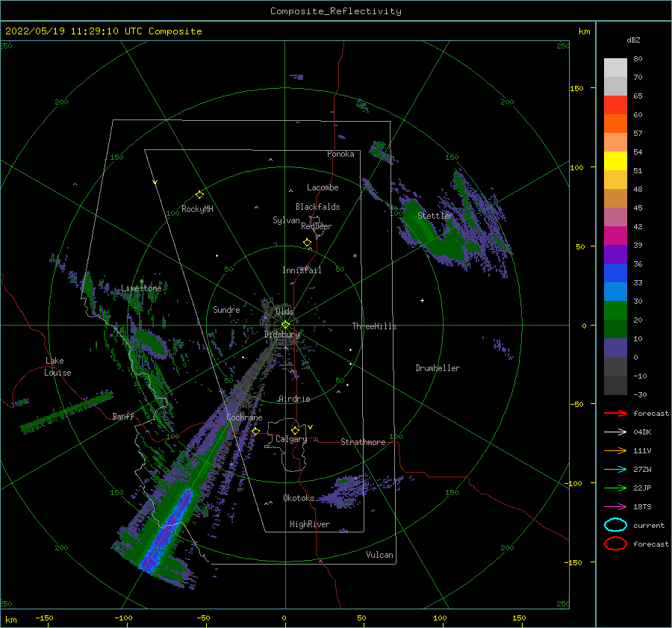Click the Didsbury label
Viewport: 672px width, 628px height.
[x=282, y=335]
